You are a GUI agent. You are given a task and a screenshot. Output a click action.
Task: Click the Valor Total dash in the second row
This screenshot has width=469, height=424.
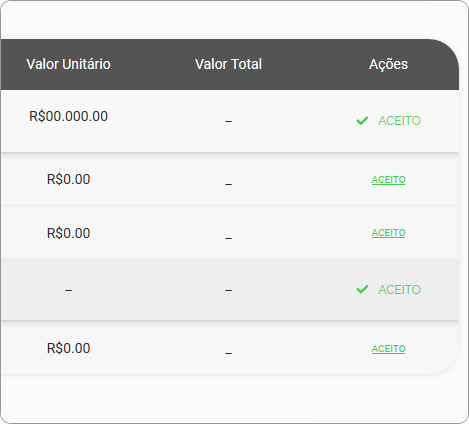228,184
